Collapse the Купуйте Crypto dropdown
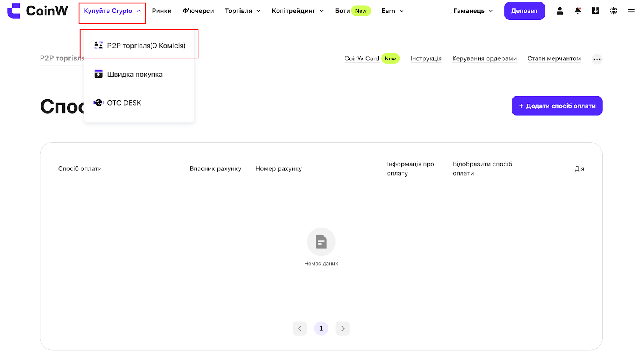644x351 pixels. 112,11
